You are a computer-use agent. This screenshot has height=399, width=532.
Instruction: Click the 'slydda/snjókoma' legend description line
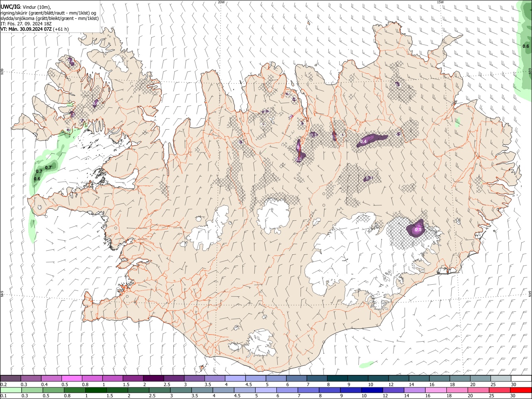(49, 18)
